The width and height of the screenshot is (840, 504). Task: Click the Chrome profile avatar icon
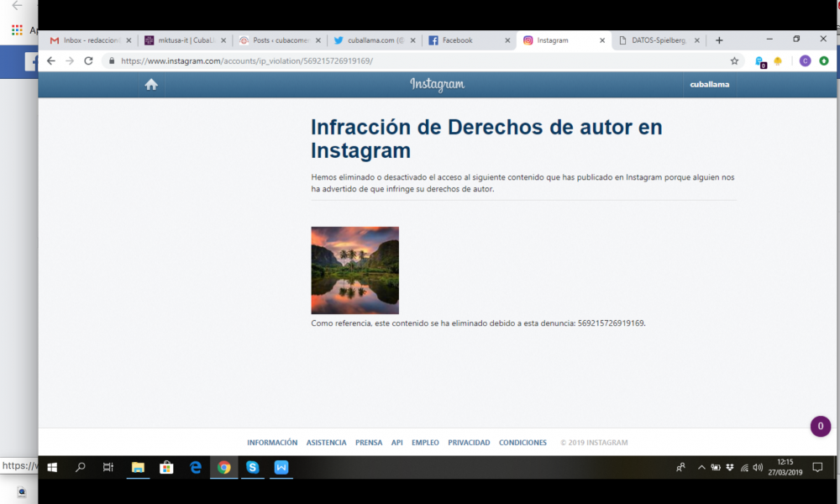(x=805, y=60)
